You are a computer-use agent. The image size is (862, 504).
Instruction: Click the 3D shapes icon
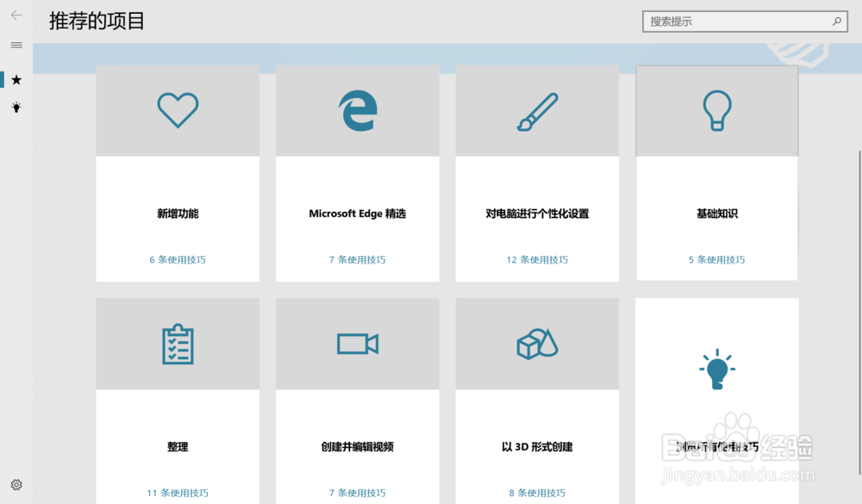pyautogui.click(x=537, y=344)
